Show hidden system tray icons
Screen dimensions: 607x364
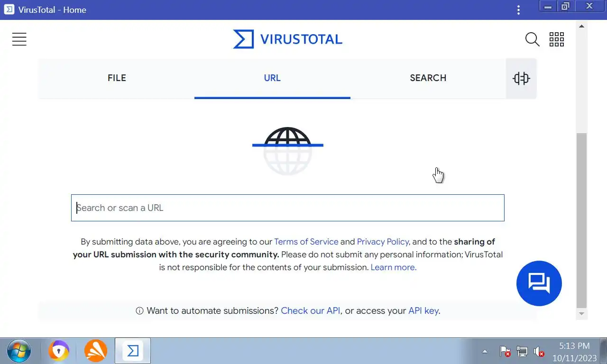click(485, 351)
